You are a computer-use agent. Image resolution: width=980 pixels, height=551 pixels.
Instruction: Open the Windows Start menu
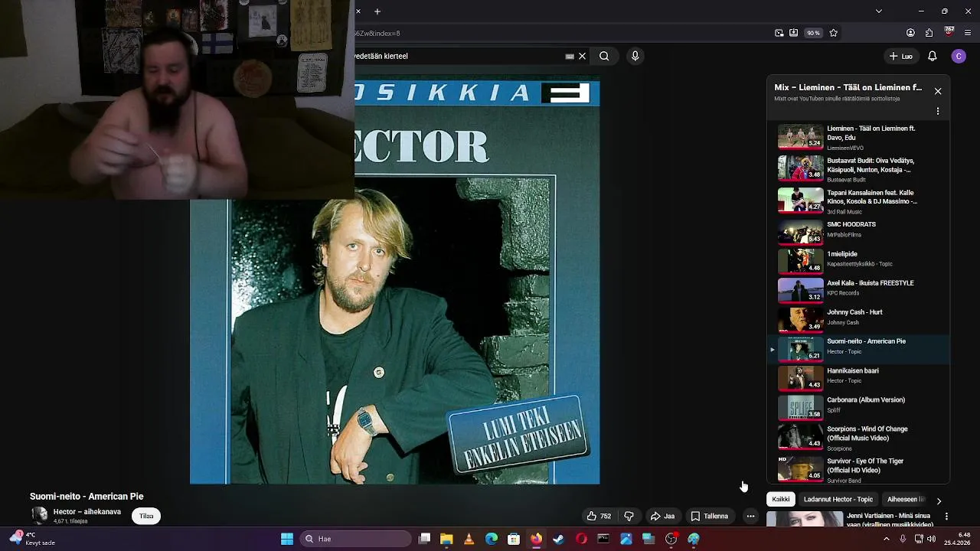(x=287, y=539)
